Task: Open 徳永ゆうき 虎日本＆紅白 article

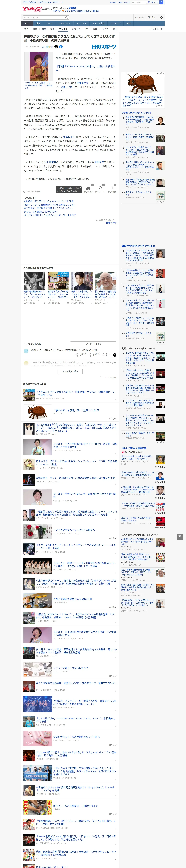Action: click(77, 463)
